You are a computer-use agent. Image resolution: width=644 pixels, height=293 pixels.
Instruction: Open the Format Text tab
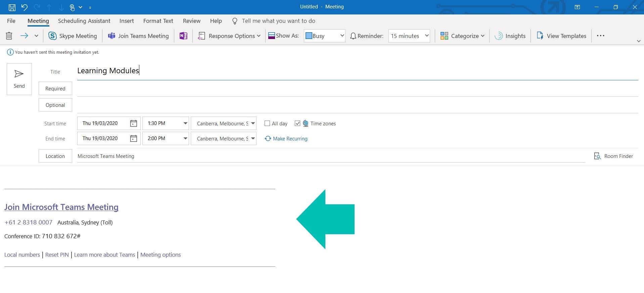point(158,21)
